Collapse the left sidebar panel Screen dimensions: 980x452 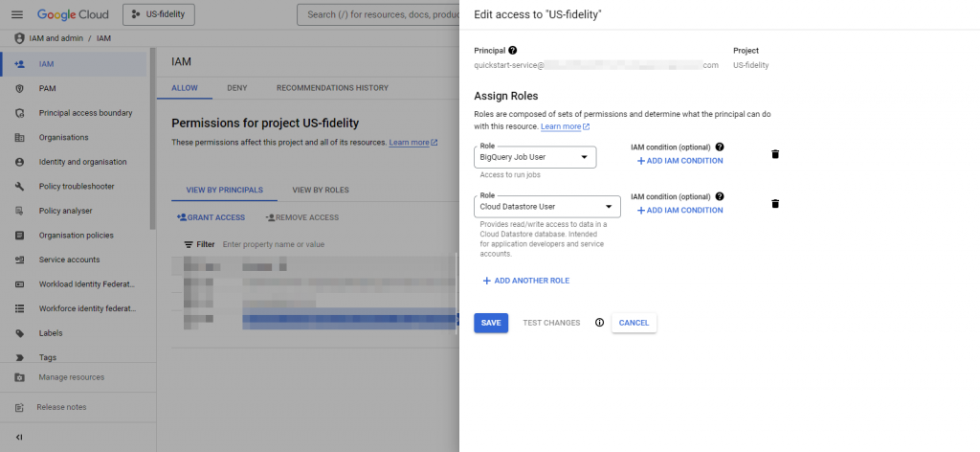click(x=19, y=437)
